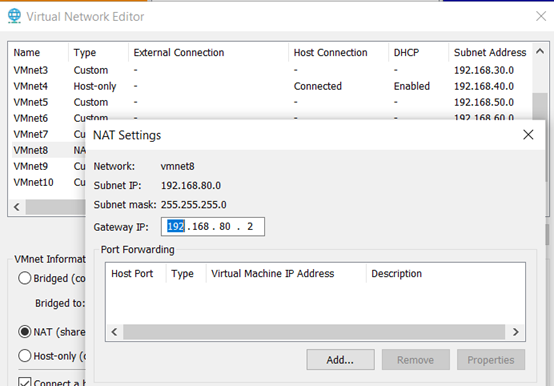Click the Custom type of VMnet3
Screen dimensions: 555x387
(x=91, y=70)
